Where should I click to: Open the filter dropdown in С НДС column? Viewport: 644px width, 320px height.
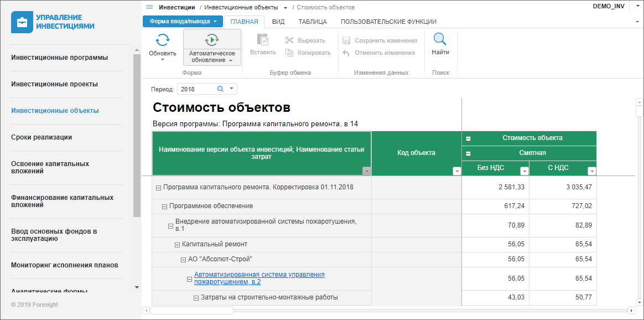pyautogui.click(x=591, y=171)
